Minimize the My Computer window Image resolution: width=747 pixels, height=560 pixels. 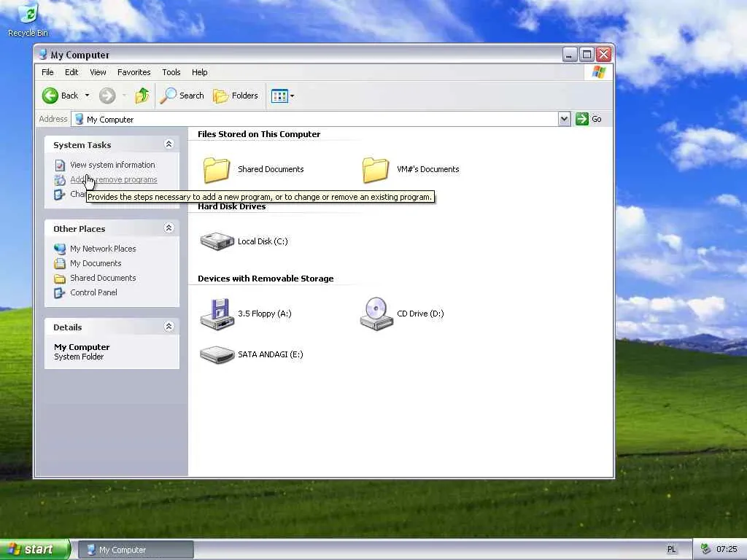pos(569,54)
